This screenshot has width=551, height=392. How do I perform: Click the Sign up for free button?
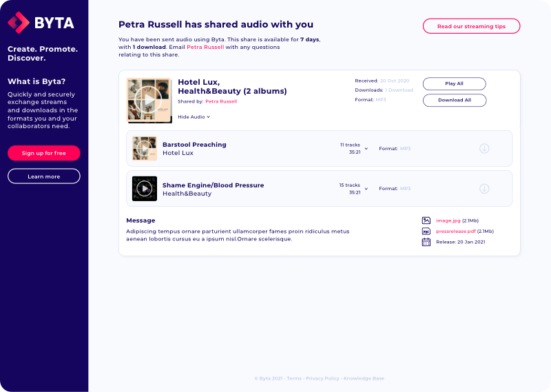pos(44,153)
